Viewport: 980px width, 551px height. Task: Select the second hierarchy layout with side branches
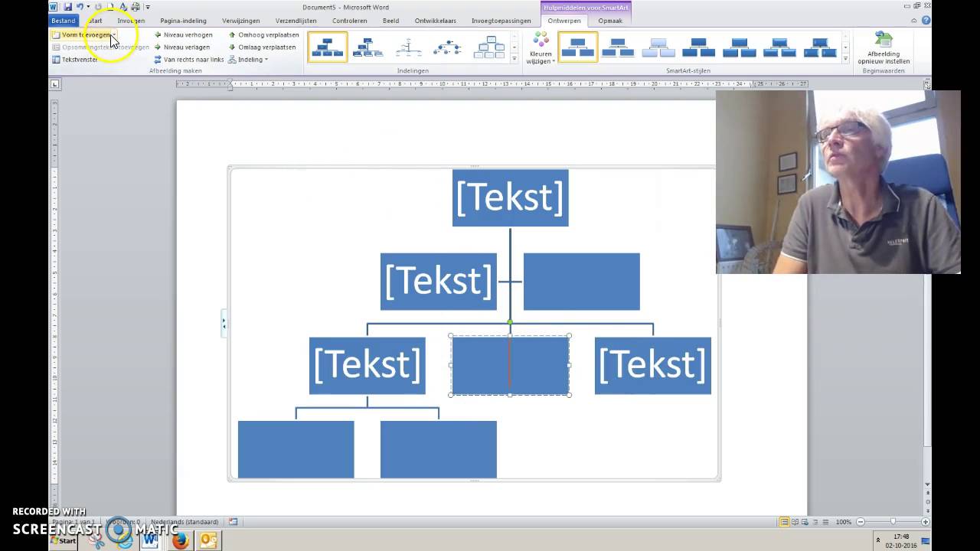368,47
